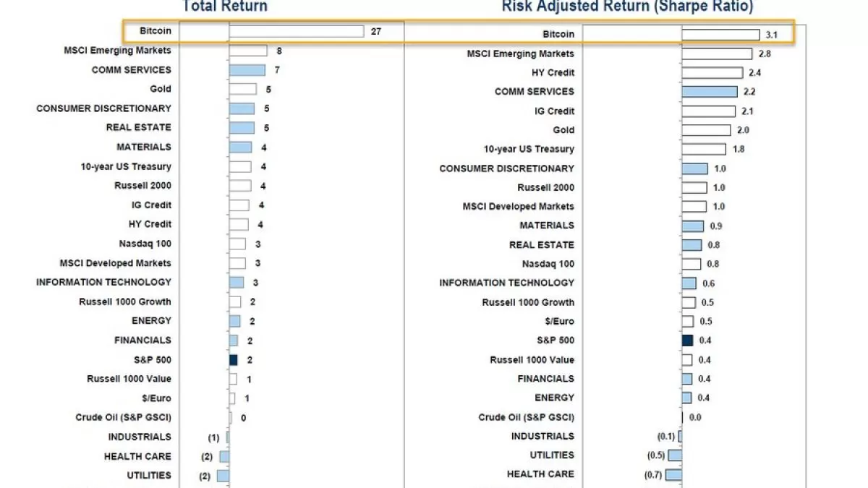The height and width of the screenshot is (488, 868).
Task: Click the COMM SERVICES blue bar in Total Return
Action: pos(247,70)
